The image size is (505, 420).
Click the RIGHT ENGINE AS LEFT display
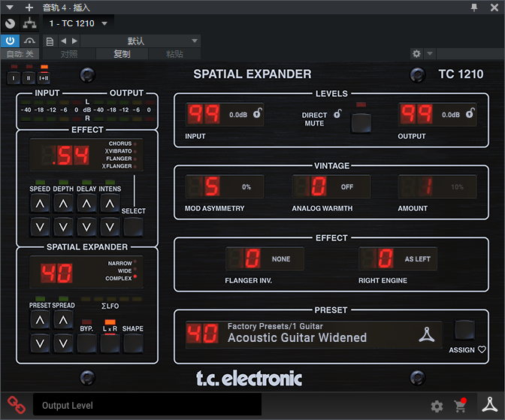(x=398, y=258)
